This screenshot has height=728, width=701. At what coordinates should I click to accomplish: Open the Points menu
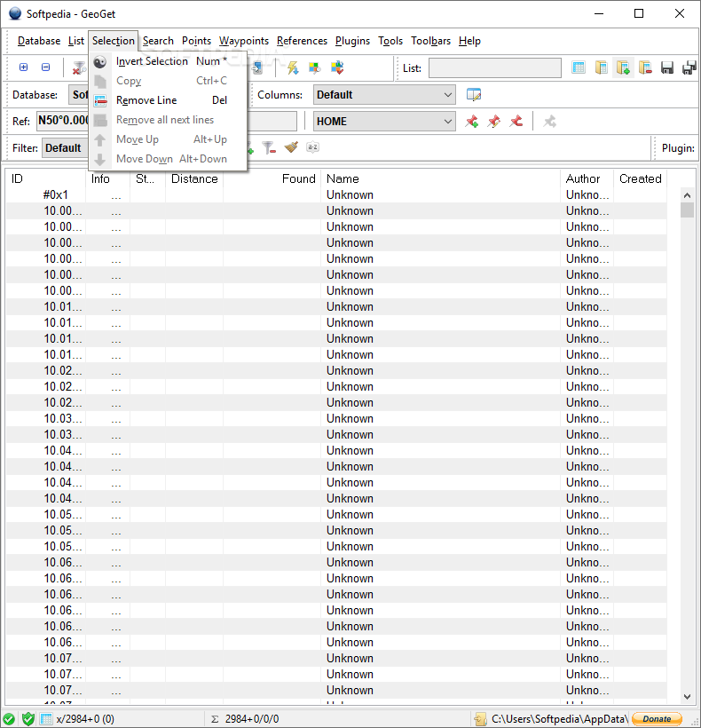pyautogui.click(x=196, y=41)
